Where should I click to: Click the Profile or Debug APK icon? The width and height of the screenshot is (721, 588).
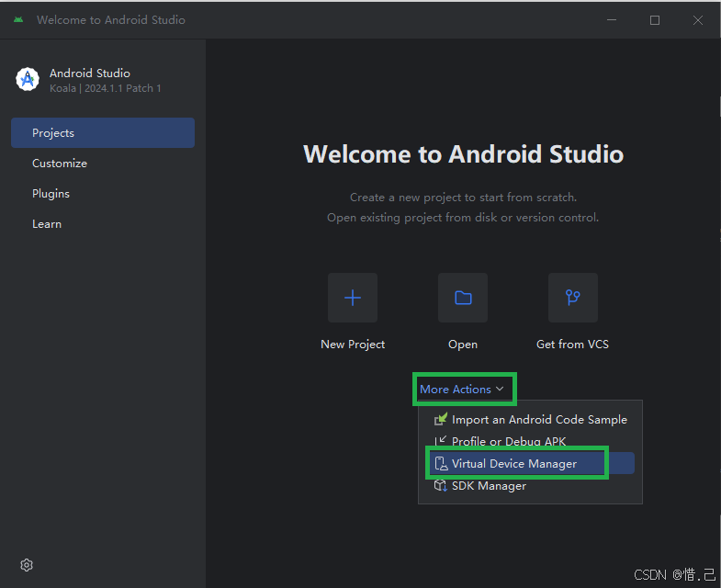(x=441, y=441)
